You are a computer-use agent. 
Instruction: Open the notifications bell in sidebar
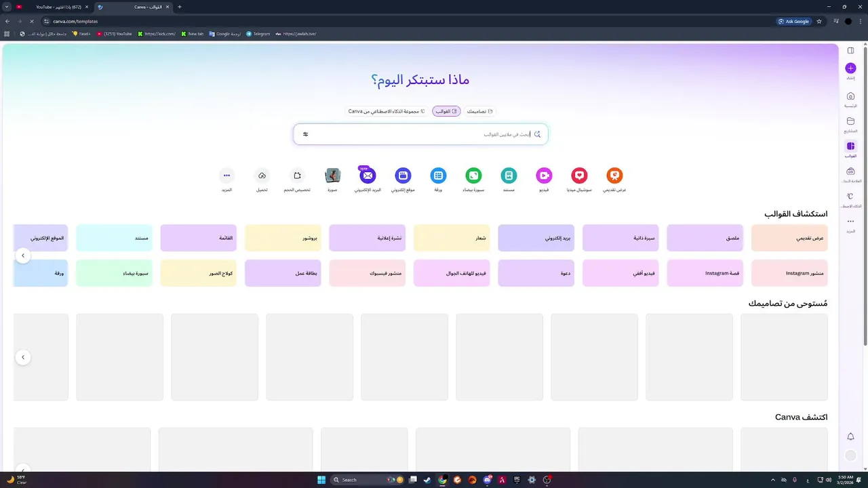pos(850,436)
